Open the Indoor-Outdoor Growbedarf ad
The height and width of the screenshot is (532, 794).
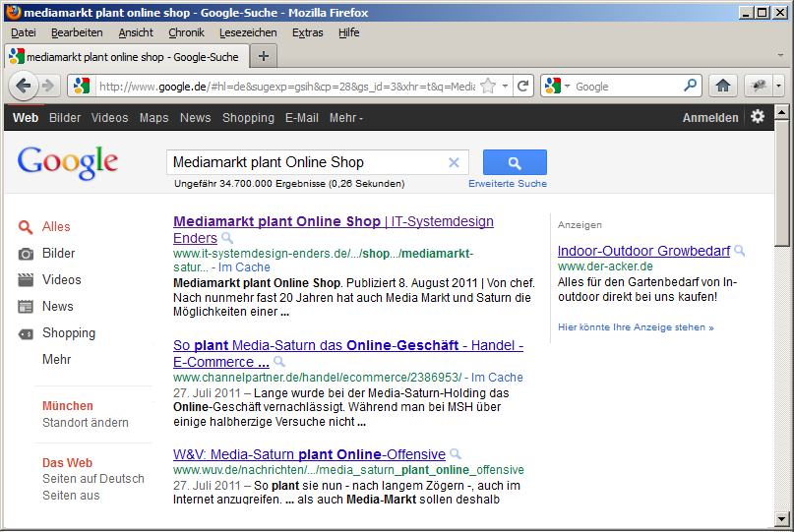[x=643, y=251]
